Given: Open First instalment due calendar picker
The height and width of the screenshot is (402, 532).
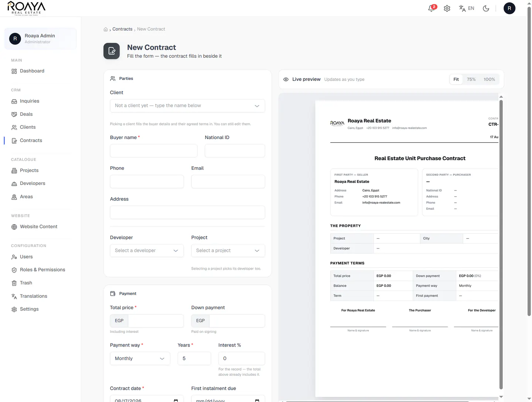Looking at the screenshot, I should click(257, 401).
